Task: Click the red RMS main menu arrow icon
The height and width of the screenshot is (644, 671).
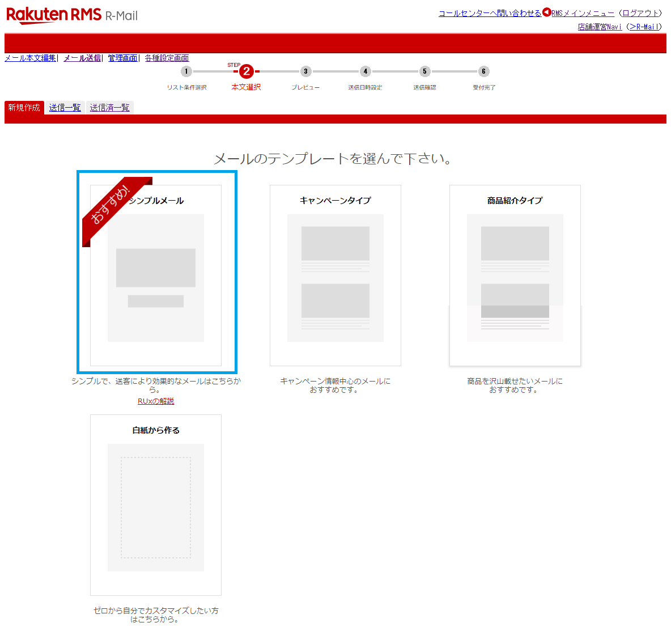Action: point(546,12)
